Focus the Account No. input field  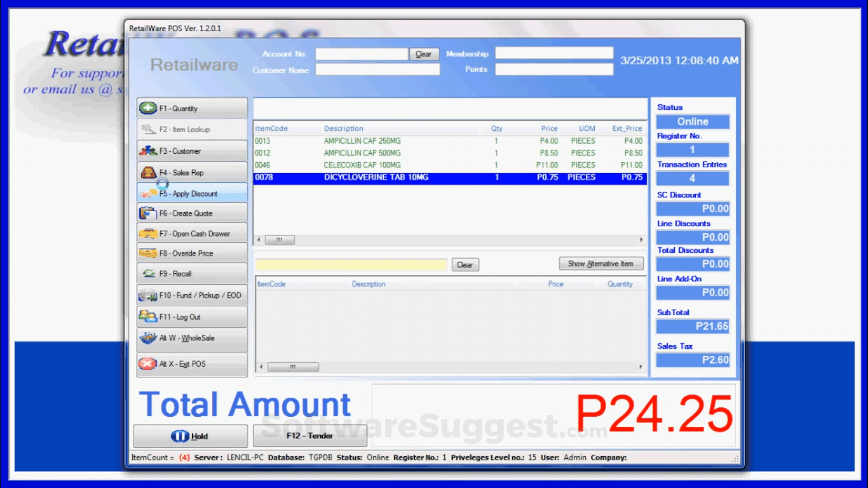[x=362, y=54]
